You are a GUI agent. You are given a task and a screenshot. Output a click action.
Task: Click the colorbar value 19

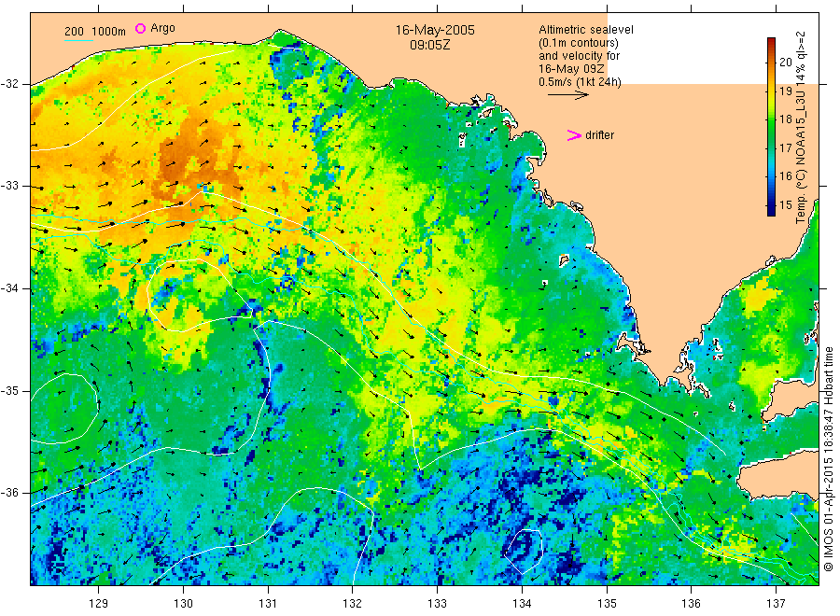(786, 91)
